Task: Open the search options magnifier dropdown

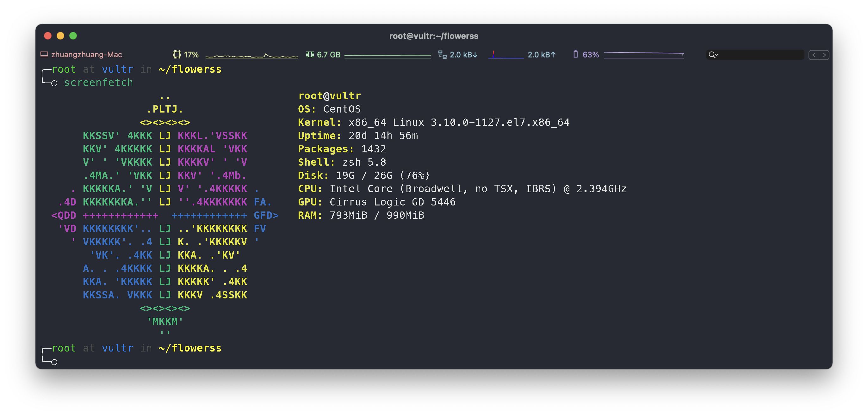Action: click(713, 55)
